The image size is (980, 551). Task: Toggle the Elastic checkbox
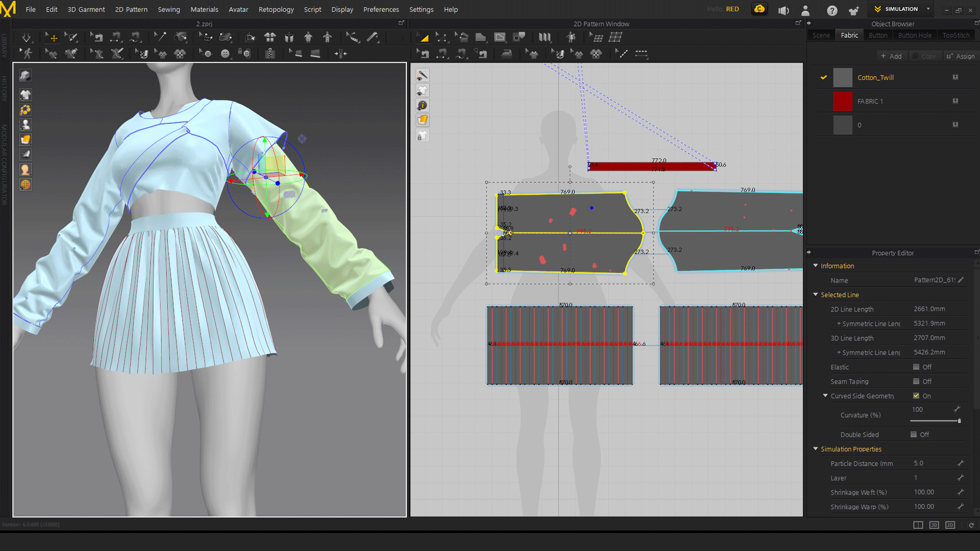point(916,367)
